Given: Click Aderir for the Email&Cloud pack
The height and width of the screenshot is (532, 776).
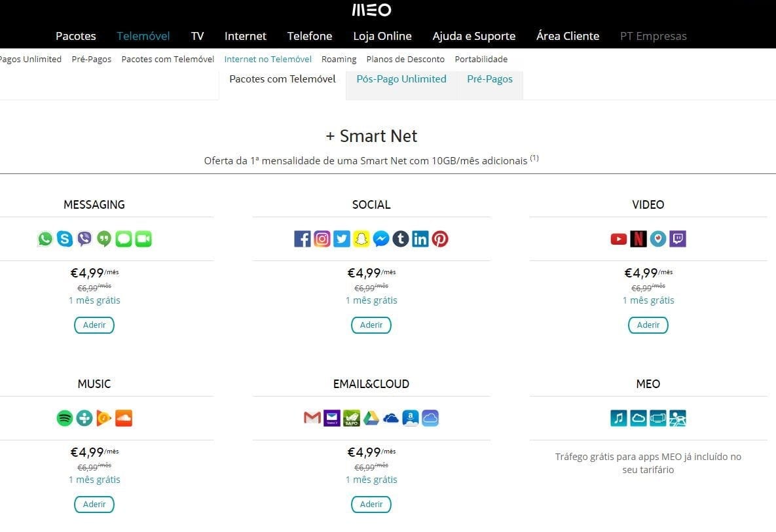Looking at the screenshot, I should [x=371, y=505].
